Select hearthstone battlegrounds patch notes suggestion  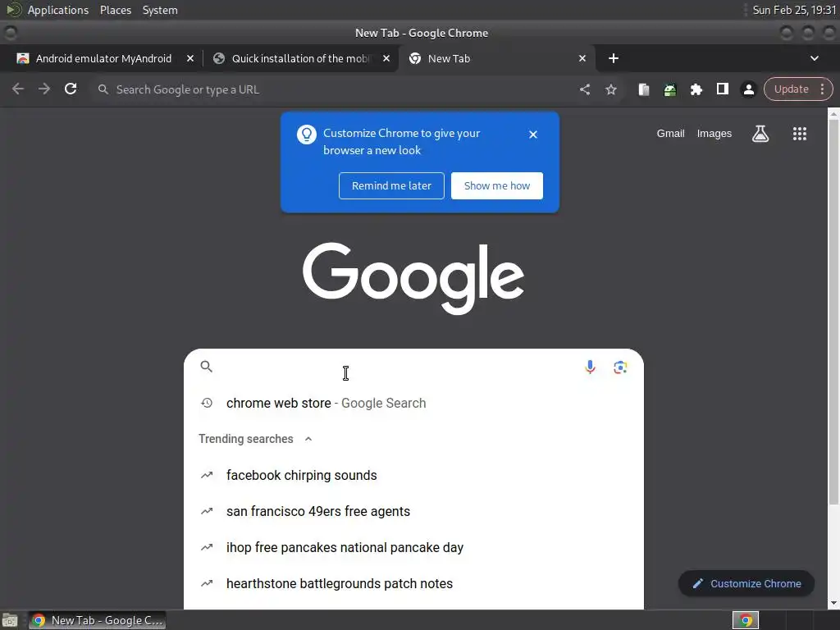413,584
